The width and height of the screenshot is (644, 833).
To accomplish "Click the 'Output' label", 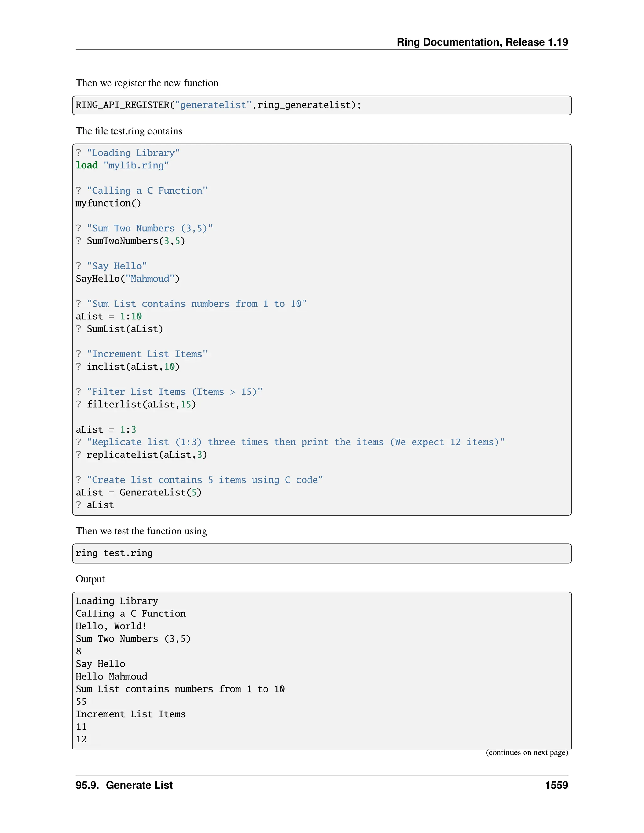I will coord(90,579).
